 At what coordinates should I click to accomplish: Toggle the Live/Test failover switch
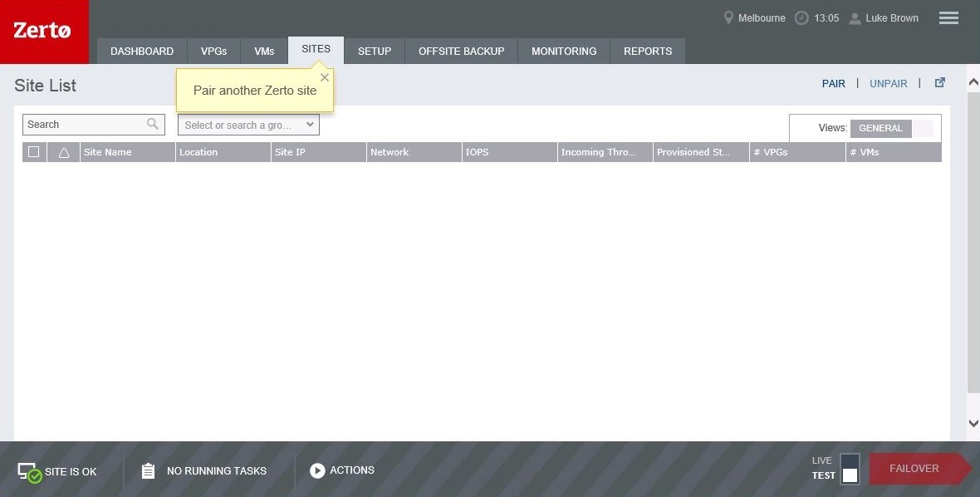pos(850,469)
